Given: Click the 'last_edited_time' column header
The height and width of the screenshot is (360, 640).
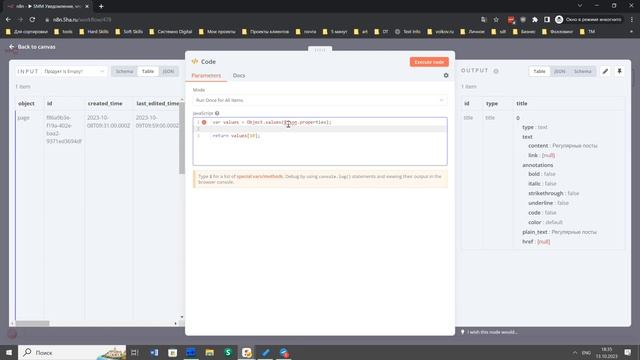Looking at the screenshot, I should coord(158,104).
